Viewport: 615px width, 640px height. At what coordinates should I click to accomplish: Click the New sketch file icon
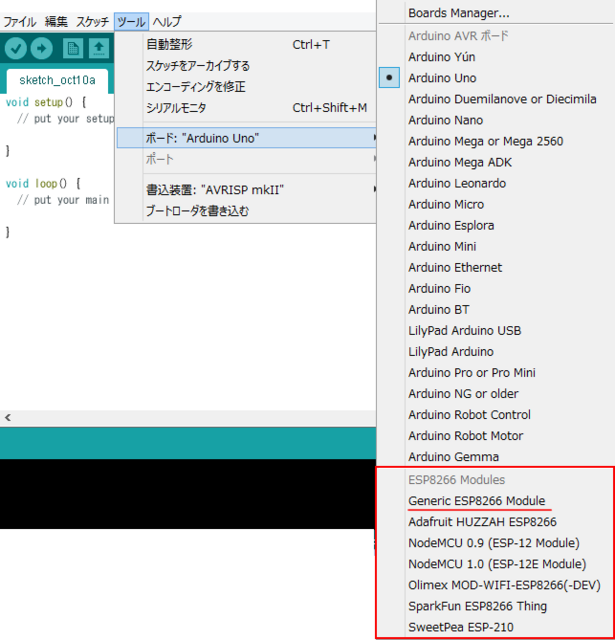[73, 49]
